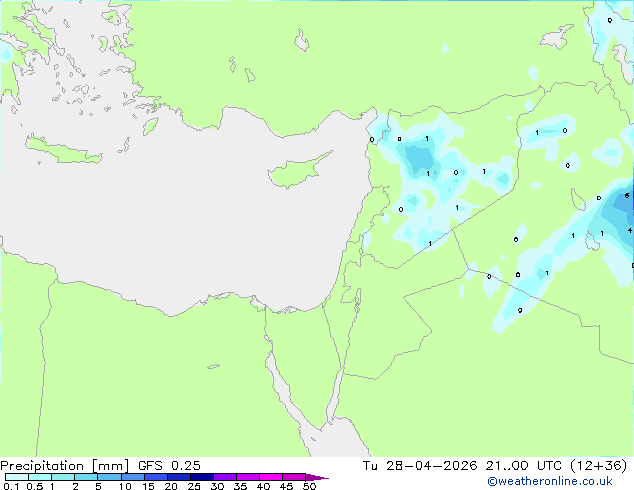Click the over-50 mm arrow tip of legend

pos(317,477)
